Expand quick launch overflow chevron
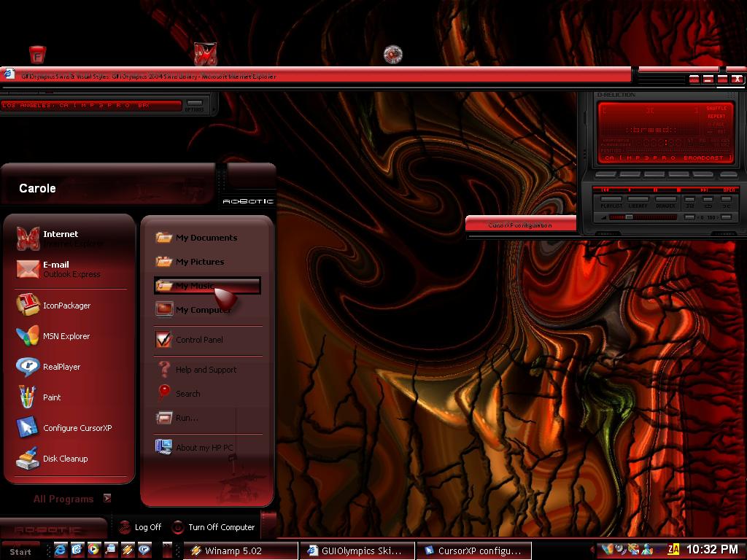747x560 pixels. tap(166, 549)
